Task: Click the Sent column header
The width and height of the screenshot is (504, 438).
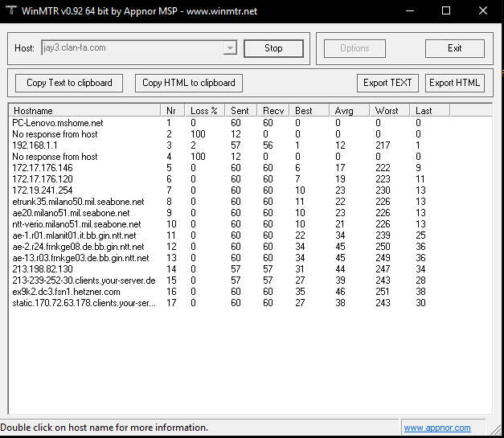Action: 241,111
